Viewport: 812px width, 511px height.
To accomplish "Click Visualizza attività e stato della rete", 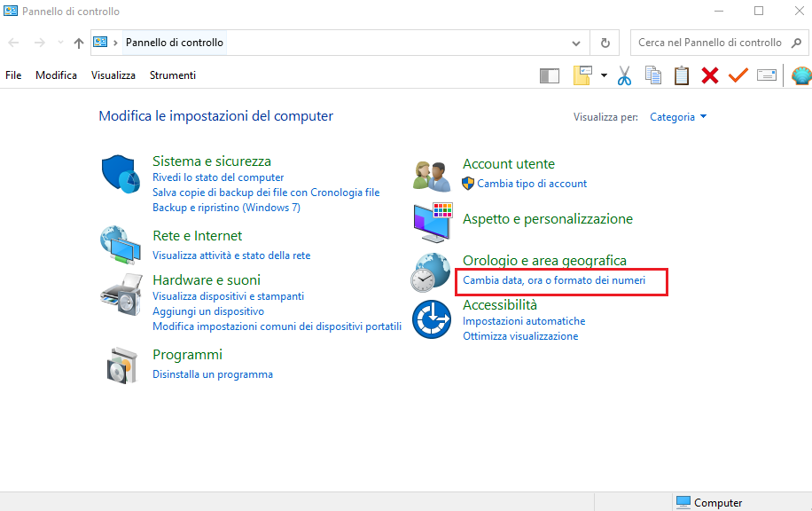I will (x=231, y=255).
